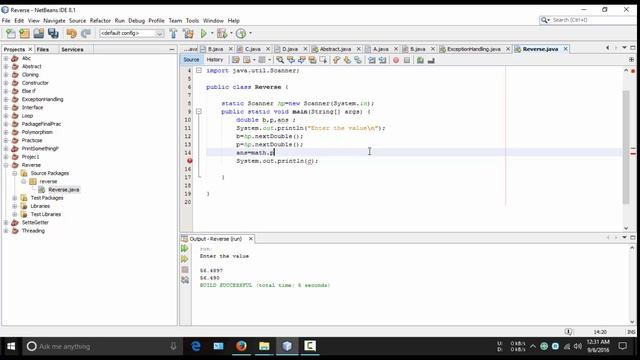Open Output panel settings icon

pyautogui.click(x=185, y=280)
